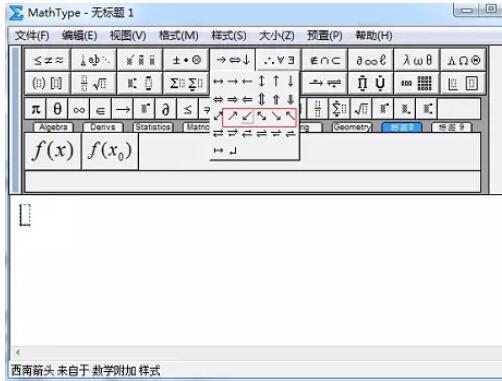This screenshot has height=381, width=502.
Task: Open the box templates palette
Action: point(463,83)
